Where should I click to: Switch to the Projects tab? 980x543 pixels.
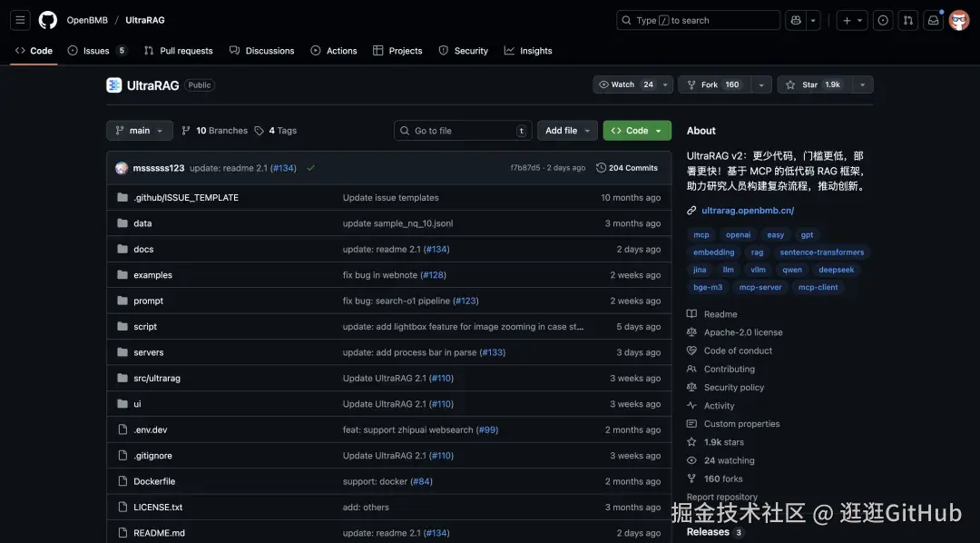397,51
